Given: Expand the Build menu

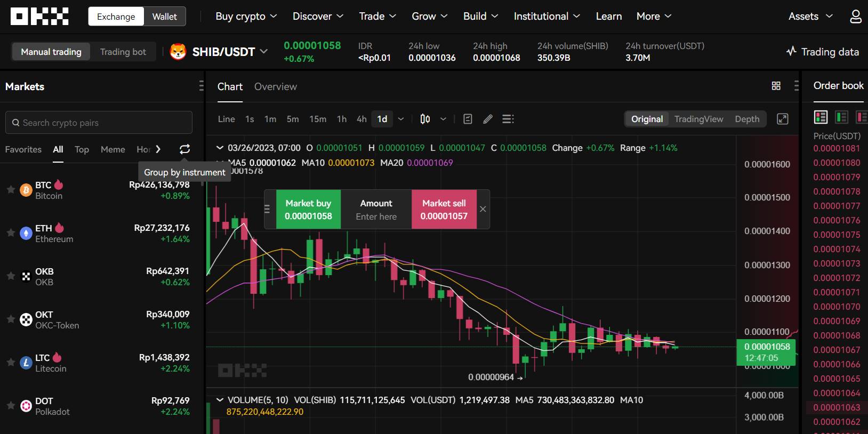Looking at the screenshot, I should click(x=480, y=17).
